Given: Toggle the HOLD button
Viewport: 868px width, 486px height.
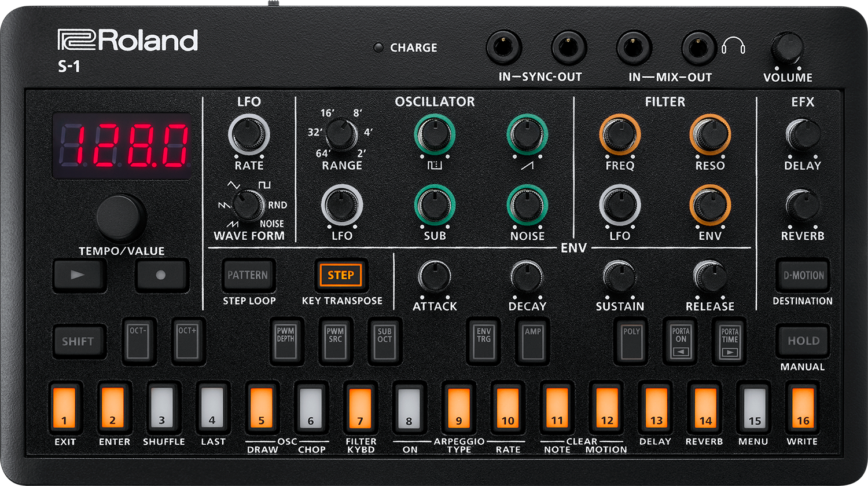Looking at the screenshot, I should [803, 341].
